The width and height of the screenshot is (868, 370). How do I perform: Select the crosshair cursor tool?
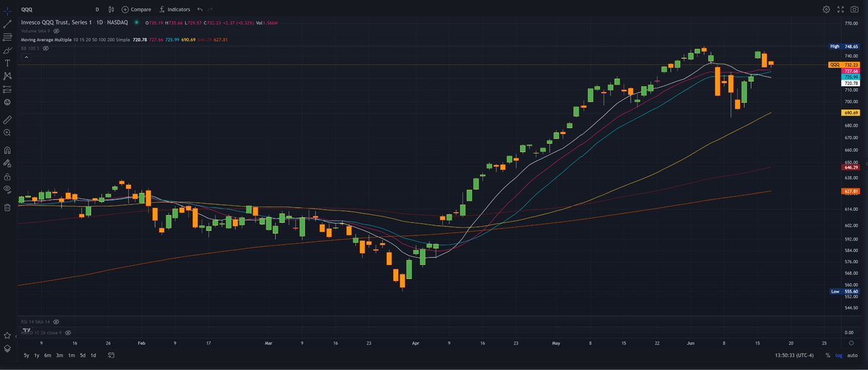(x=7, y=10)
